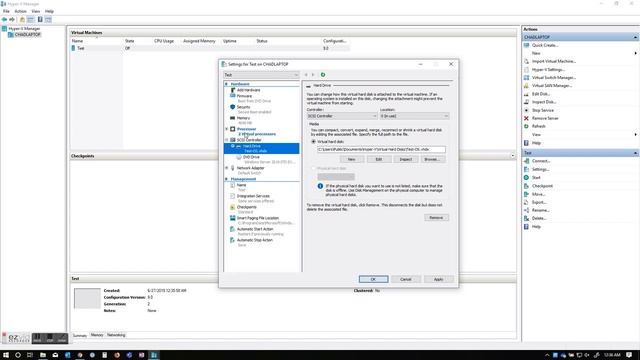Select the DVD Drive disc icon

click(239, 157)
